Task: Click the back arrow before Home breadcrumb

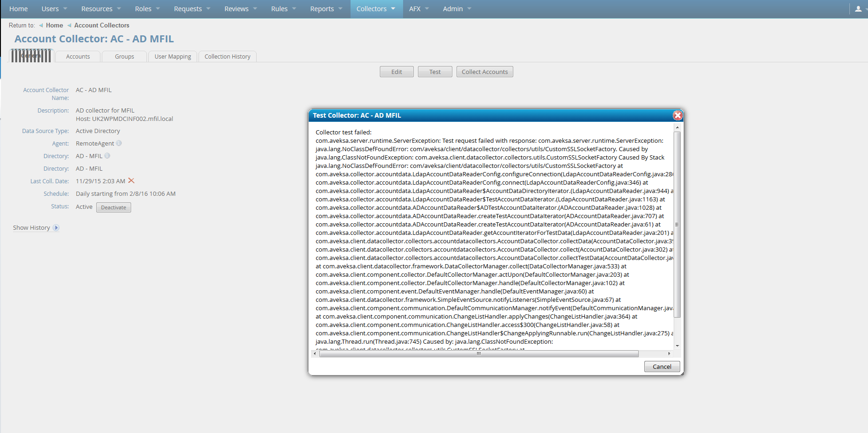Action: click(x=41, y=26)
